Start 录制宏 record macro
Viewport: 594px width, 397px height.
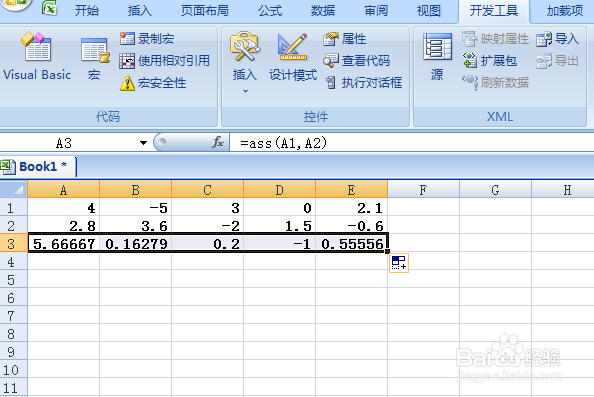point(147,39)
